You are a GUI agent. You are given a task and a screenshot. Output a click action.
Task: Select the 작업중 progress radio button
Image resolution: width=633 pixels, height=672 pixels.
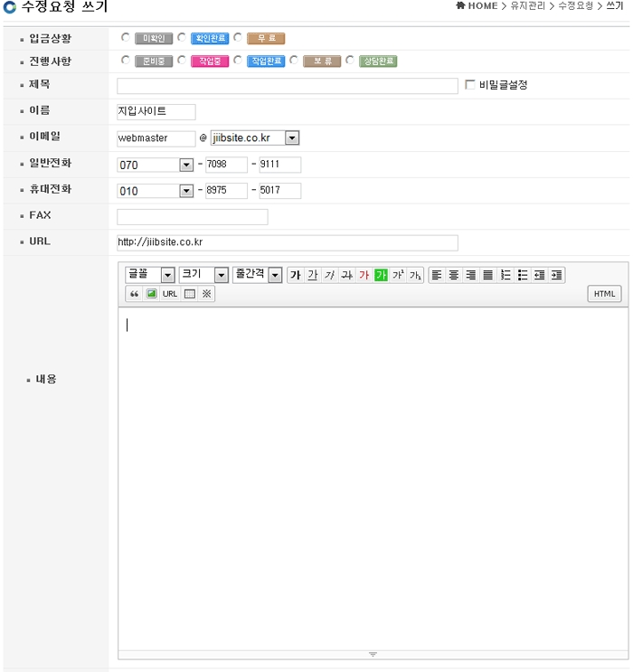[x=182, y=61]
